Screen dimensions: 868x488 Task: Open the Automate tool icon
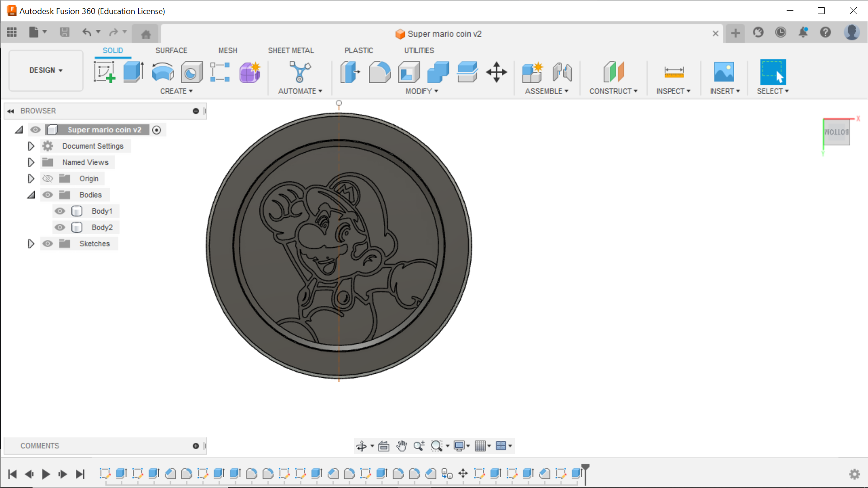(300, 72)
